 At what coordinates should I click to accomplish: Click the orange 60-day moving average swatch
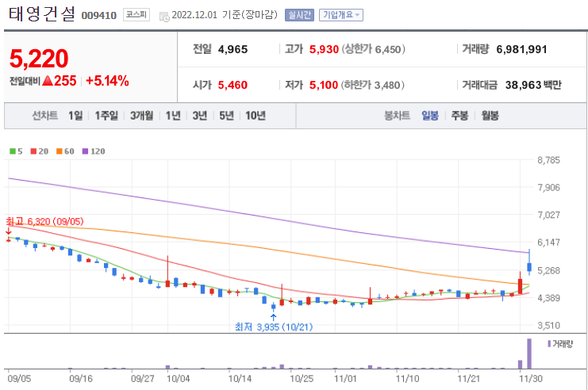click(60, 151)
